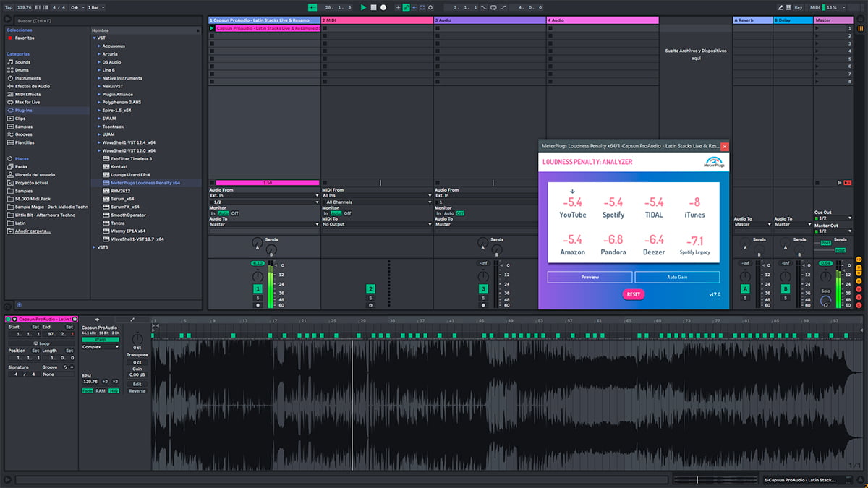Open the 1 Bar quantization menu
The height and width of the screenshot is (488, 868).
click(95, 7)
